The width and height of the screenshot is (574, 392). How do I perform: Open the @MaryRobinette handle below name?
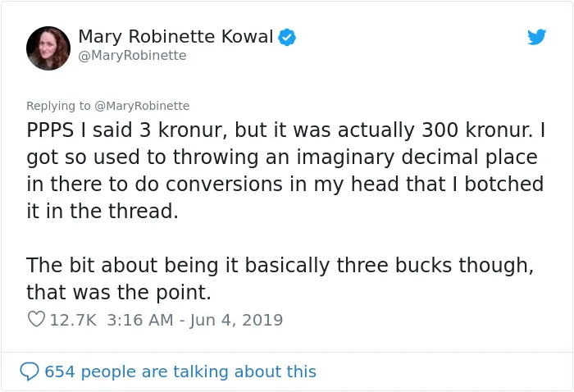(x=133, y=56)
